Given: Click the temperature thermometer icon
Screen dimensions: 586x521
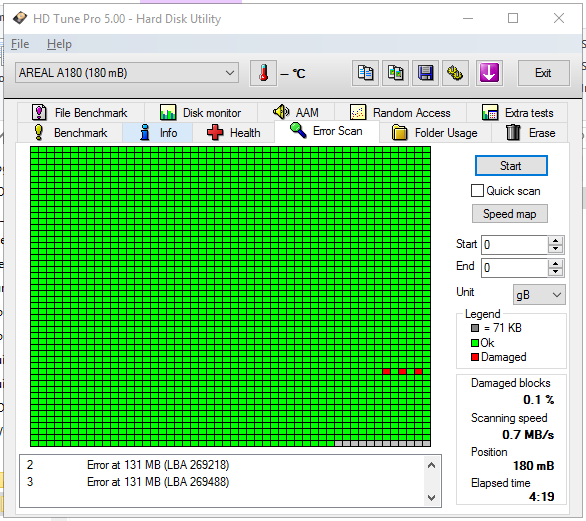Looking at the screenshot, I should (263, 73).
